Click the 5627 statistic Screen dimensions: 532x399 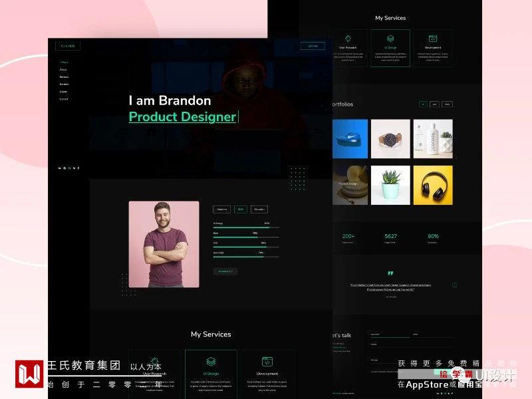point(390,236)
